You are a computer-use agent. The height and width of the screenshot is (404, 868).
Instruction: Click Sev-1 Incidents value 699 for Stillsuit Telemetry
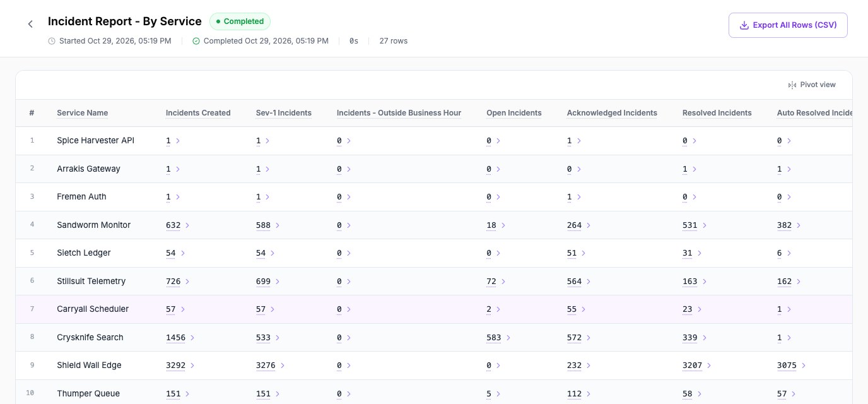pos(263,282)
